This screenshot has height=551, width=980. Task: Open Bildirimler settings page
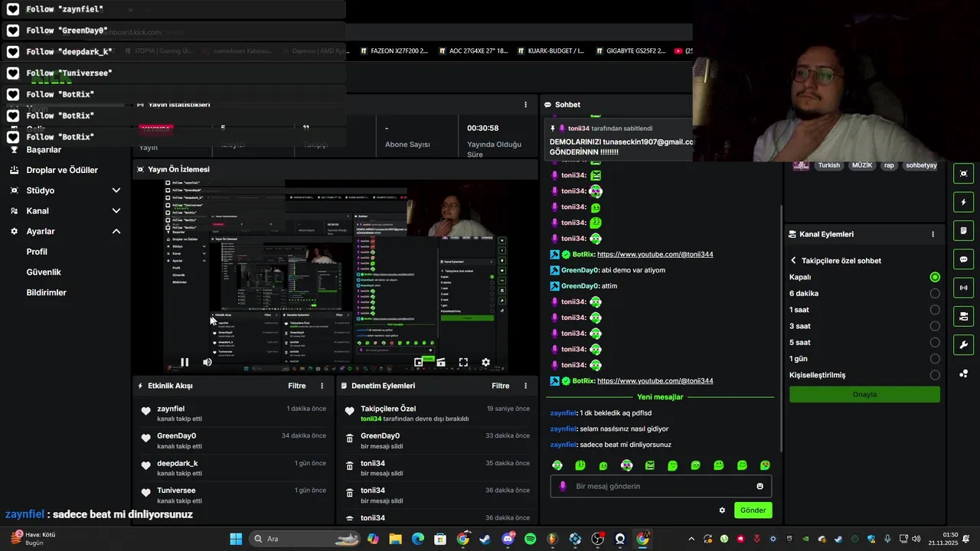(x=47, y=292)
